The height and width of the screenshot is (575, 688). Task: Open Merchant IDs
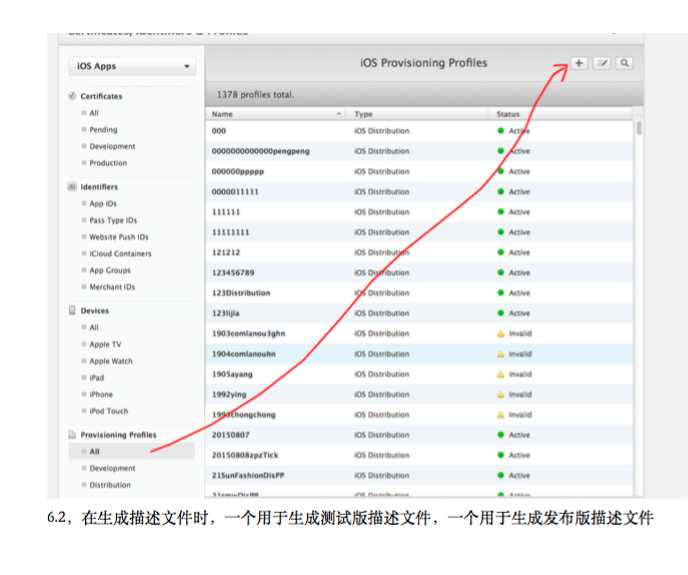click(x=112, y=287)
